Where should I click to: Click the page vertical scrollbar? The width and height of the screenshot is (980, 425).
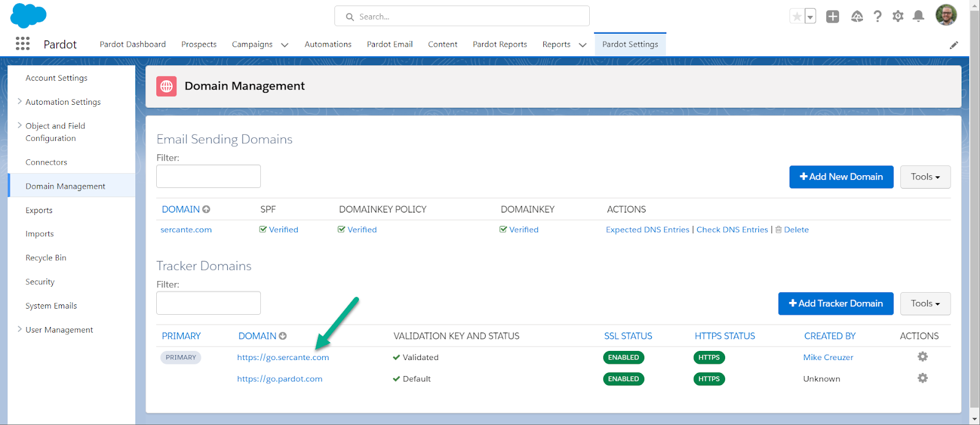coord(974,208)
